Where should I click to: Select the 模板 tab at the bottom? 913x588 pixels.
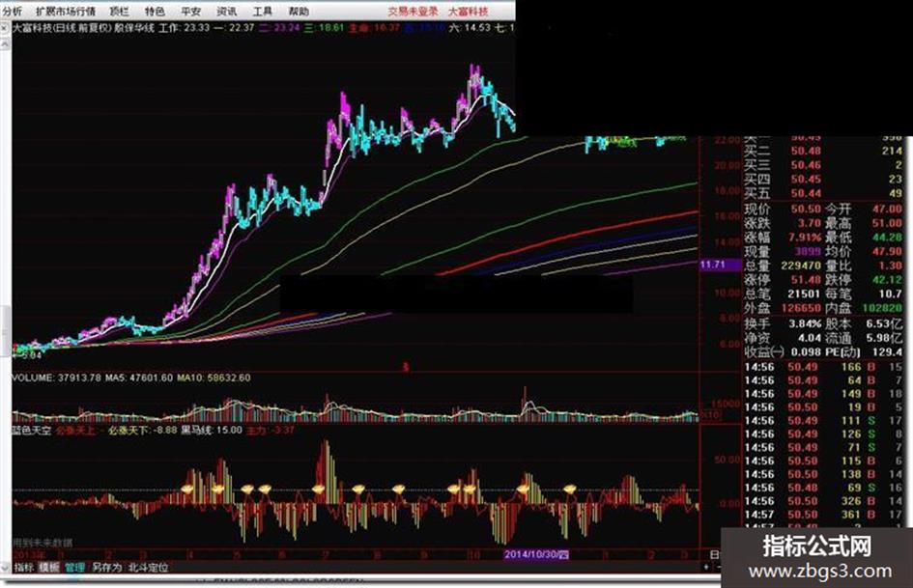(x=49, y=567)
